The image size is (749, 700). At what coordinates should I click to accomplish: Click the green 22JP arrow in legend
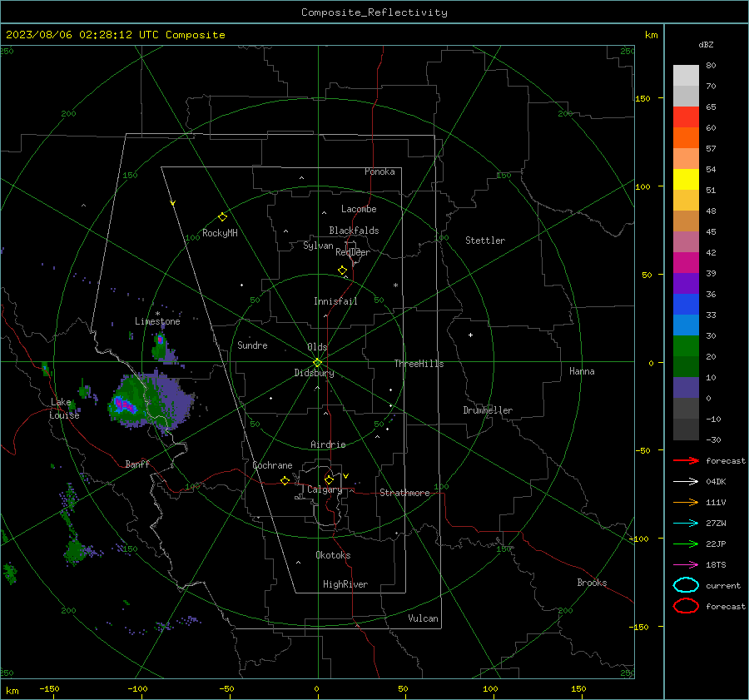[x=686, y=544]
